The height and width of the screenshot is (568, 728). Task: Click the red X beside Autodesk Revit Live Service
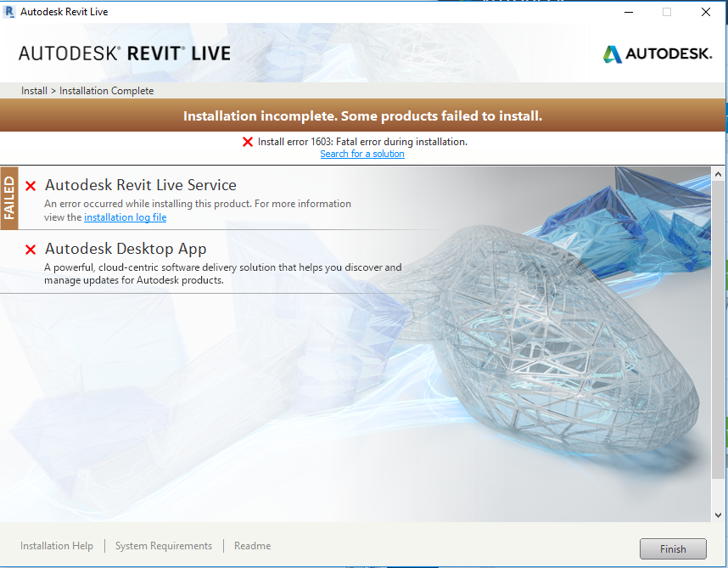(x=30, y=185)
